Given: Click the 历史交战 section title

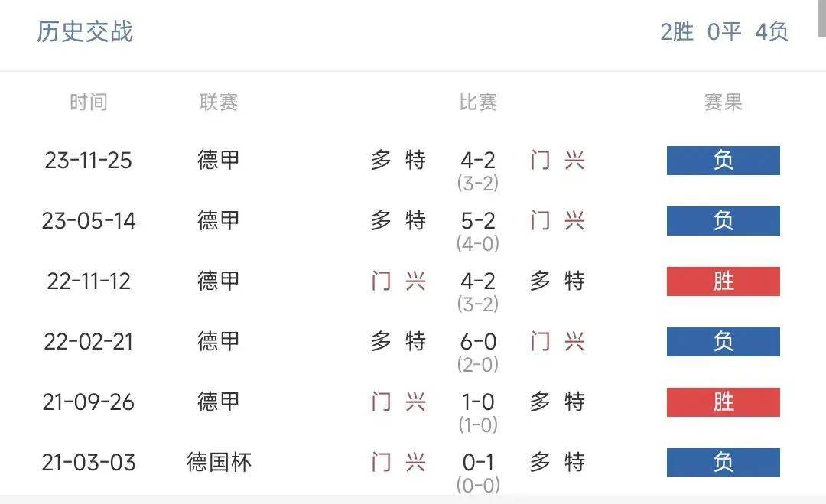Looking at the screenshot, I should (84, 32).
